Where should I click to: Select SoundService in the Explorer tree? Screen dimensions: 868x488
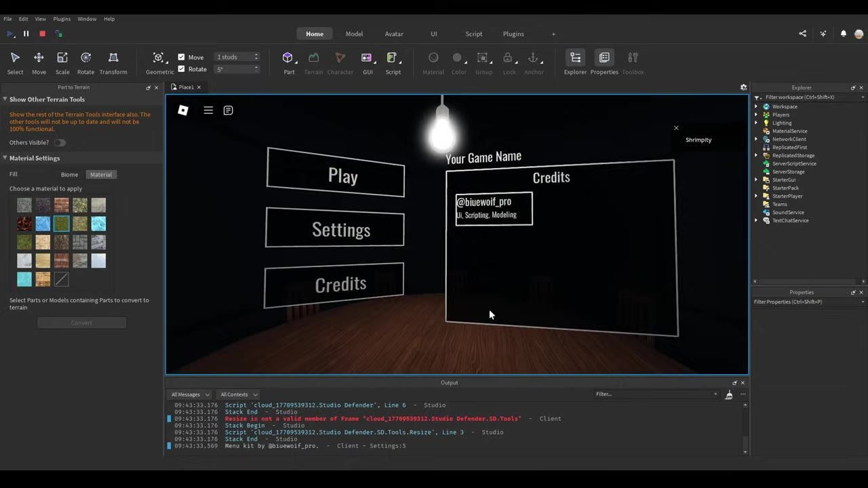click(788, 212)
